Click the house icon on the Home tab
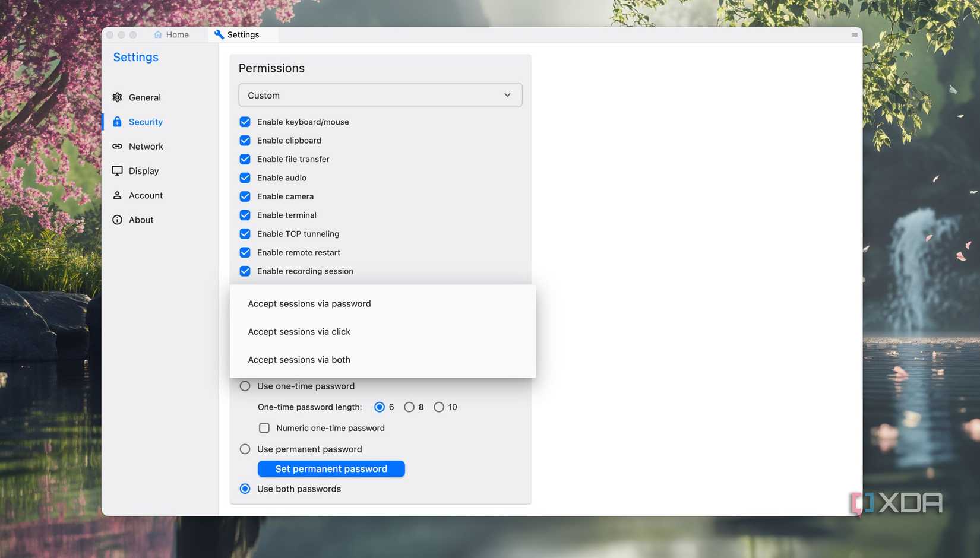 [x=157, y=34]
